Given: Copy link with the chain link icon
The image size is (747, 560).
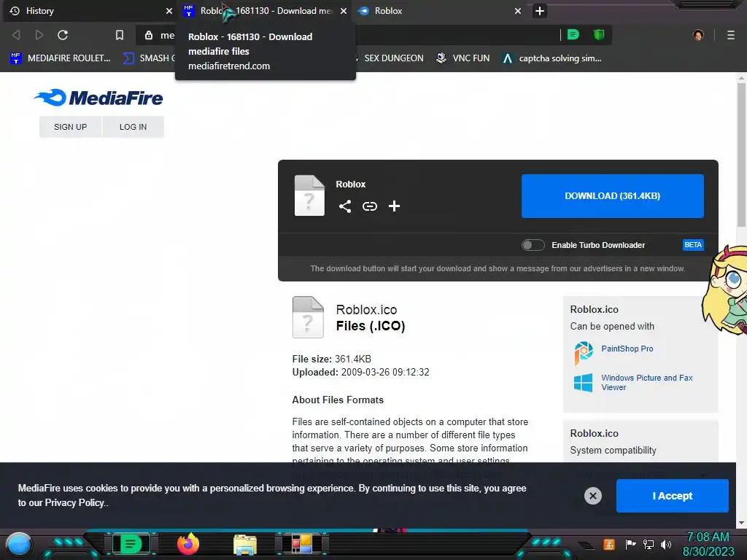Looking at the screenshot, I should click(x=370, y=206).
